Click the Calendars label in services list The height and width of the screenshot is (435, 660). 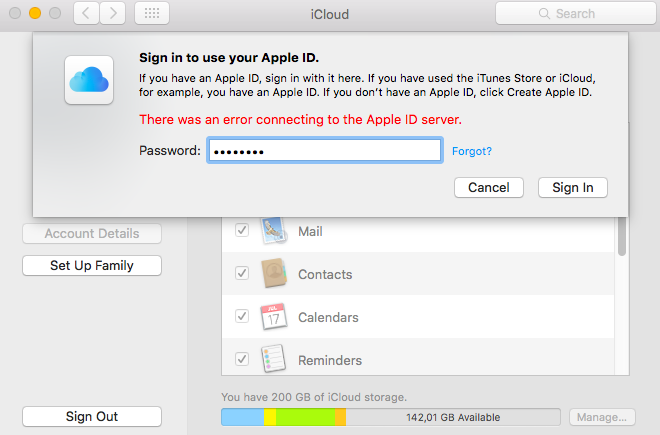pyautogui.click(x=328, y=317)
